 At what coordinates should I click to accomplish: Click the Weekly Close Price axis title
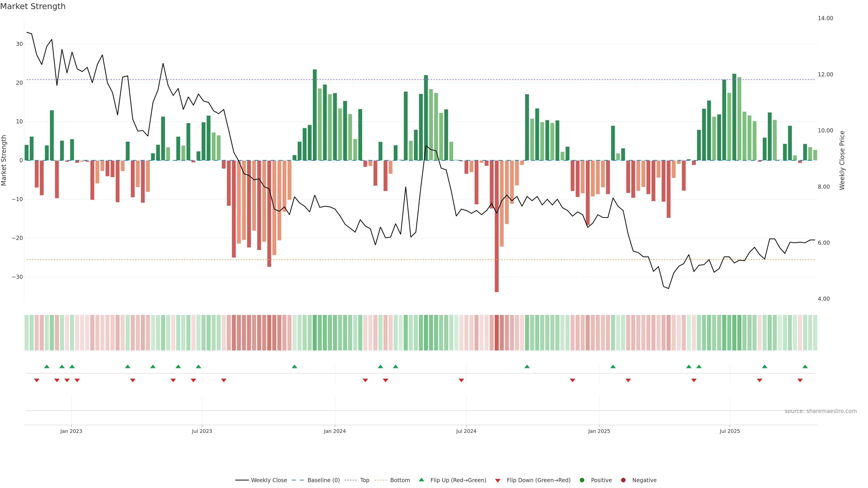point(842,160)
